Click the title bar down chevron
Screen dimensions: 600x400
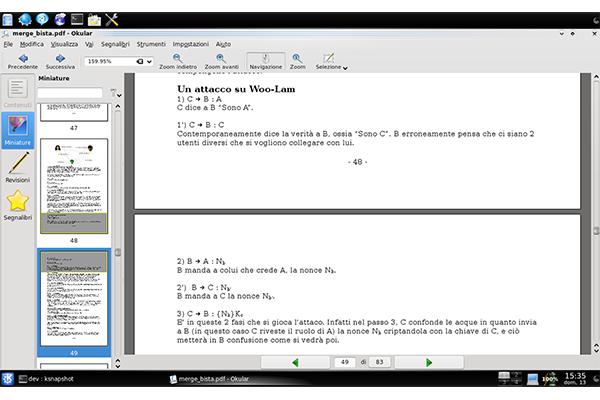tap(561, 34)
